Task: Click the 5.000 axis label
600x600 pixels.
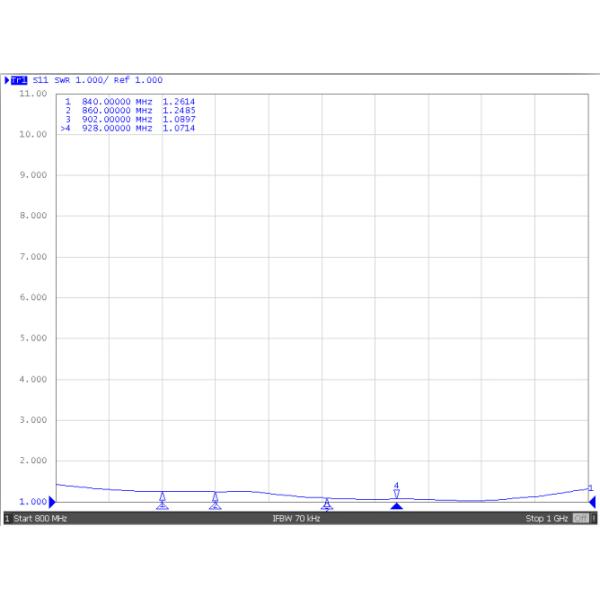Action: tap(33, 338)
